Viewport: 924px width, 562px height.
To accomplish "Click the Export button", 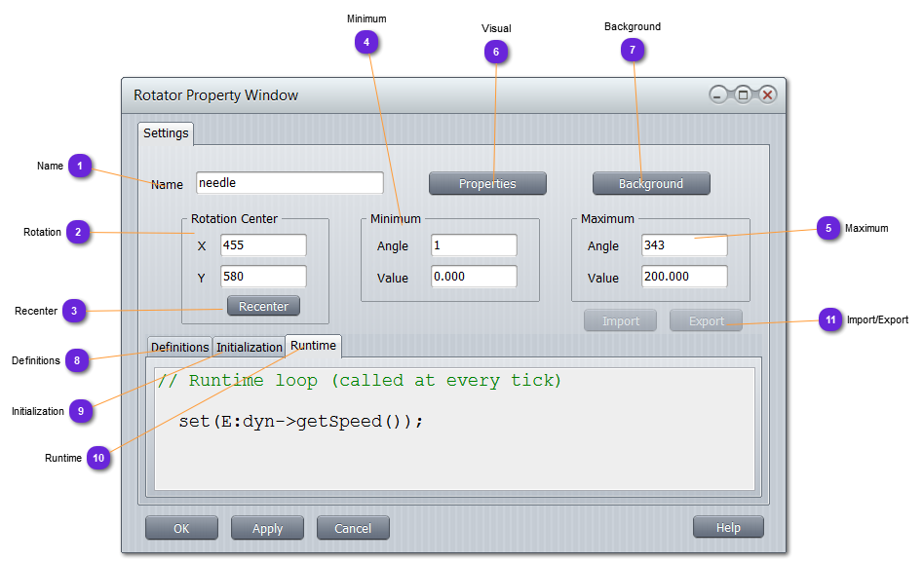I will point(706,320).
